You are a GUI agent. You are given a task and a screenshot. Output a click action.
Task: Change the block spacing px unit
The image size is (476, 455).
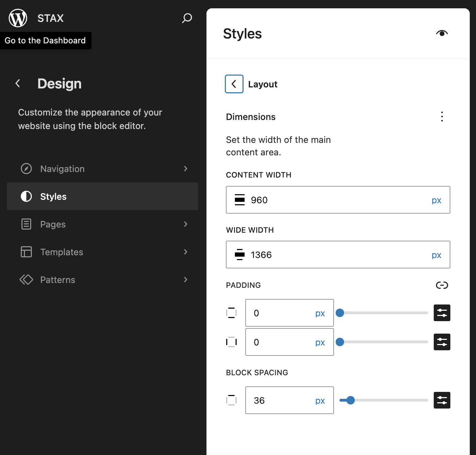coord(320,401)
